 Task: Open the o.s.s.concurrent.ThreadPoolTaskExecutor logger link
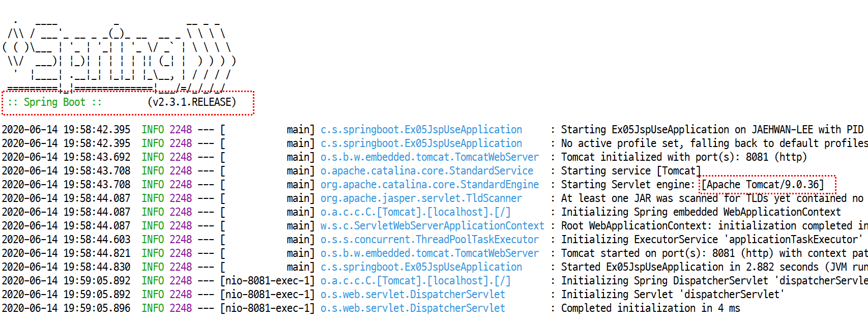(429, 240)
